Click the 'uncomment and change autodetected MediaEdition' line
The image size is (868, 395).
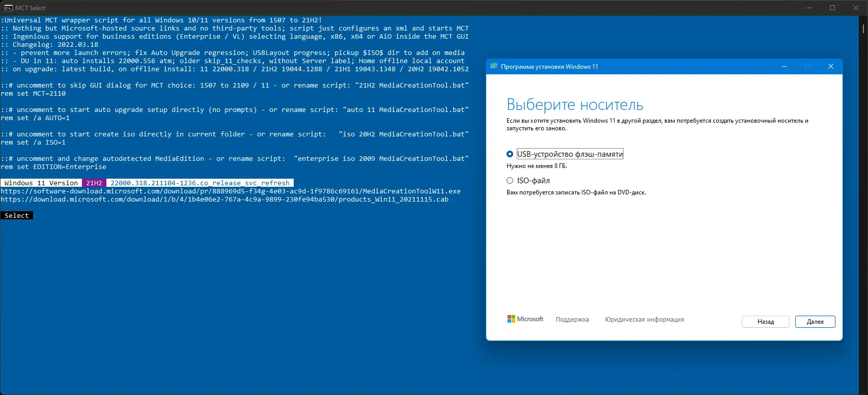click(x=235, y=159)
